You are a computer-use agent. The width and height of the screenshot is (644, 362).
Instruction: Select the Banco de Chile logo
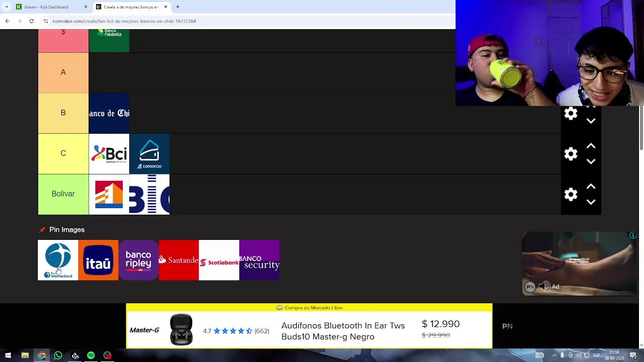[x=109, y=113]
